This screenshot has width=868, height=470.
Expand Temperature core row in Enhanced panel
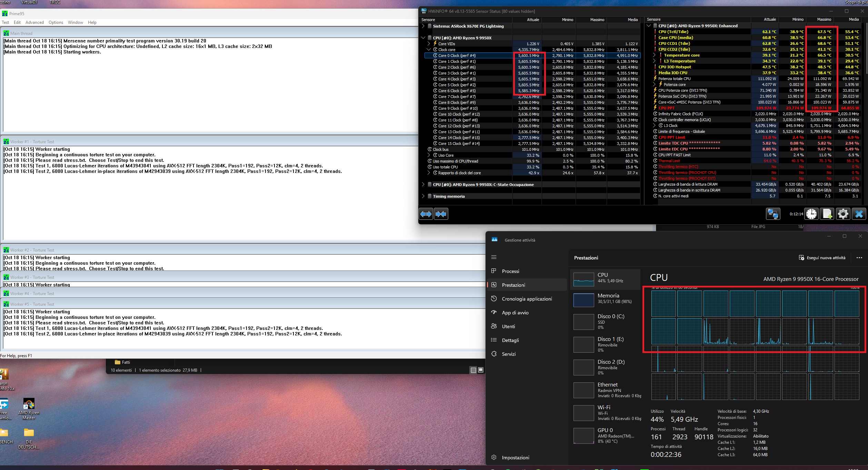coord(654,55)
